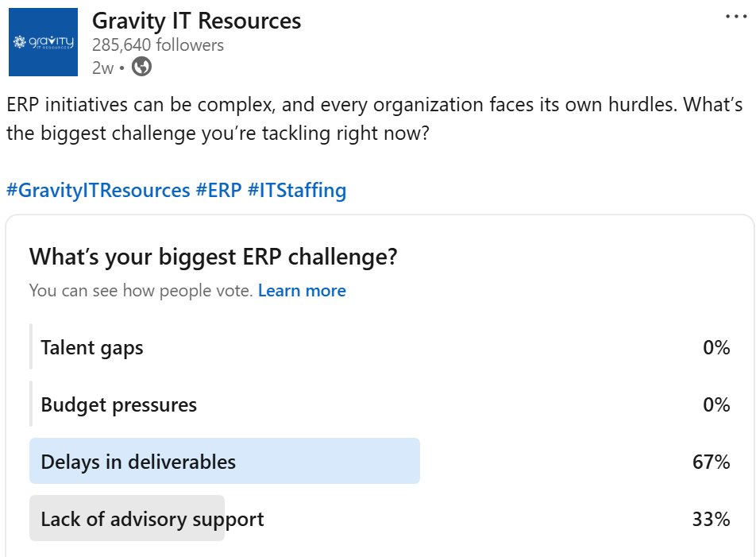The width and height of the screenshot is (756, 557).
Task: Select the Budget pressures poll option
Action: [x=118, y=404]
